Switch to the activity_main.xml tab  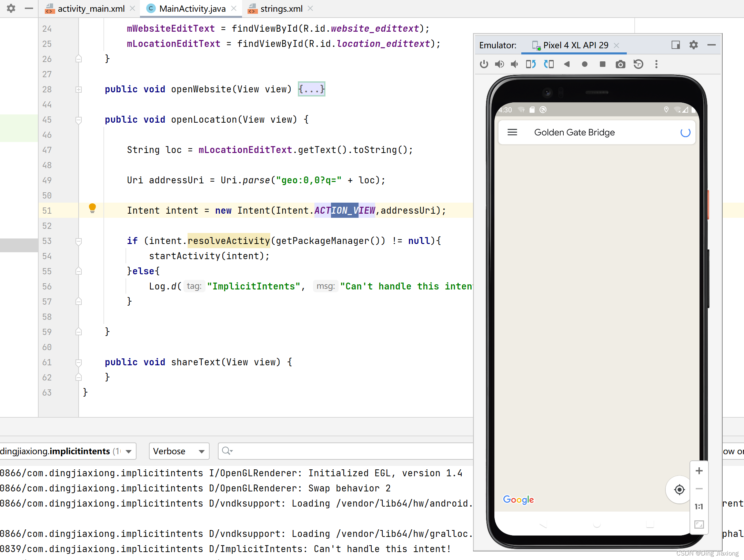tap(91, 8)
